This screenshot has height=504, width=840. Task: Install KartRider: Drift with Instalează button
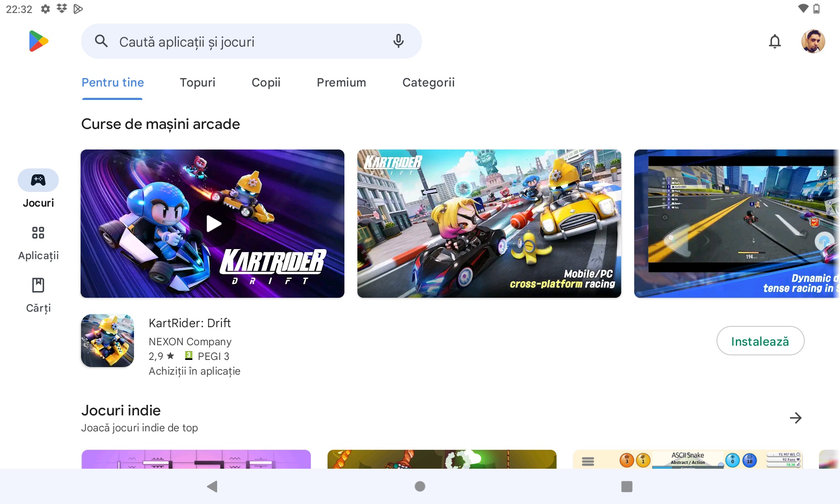pyautogui.click(x=760, y=341)
